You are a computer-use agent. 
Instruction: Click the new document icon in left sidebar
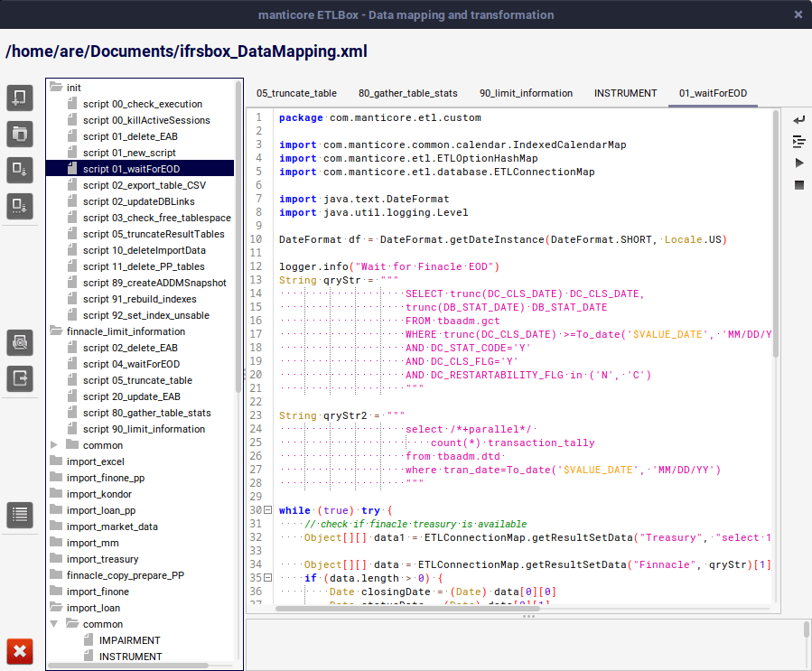click(x=20, y=98)
